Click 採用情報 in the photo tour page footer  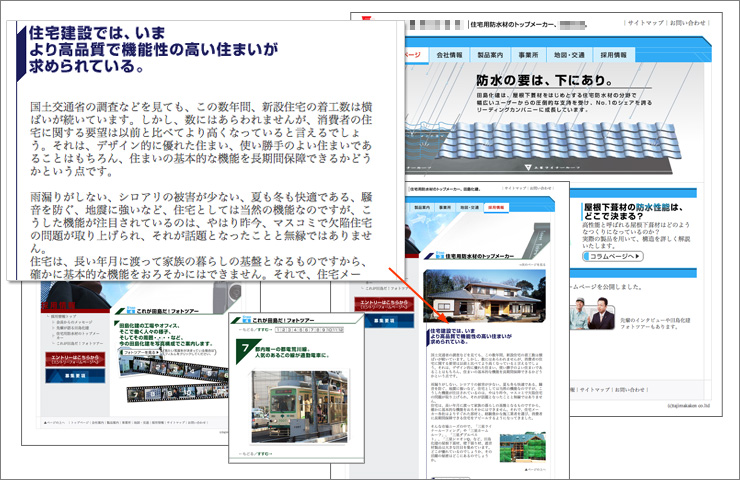158,423
